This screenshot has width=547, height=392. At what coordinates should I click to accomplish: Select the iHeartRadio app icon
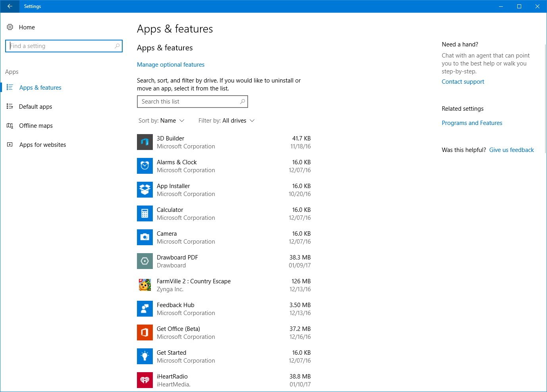click(145, 380)
